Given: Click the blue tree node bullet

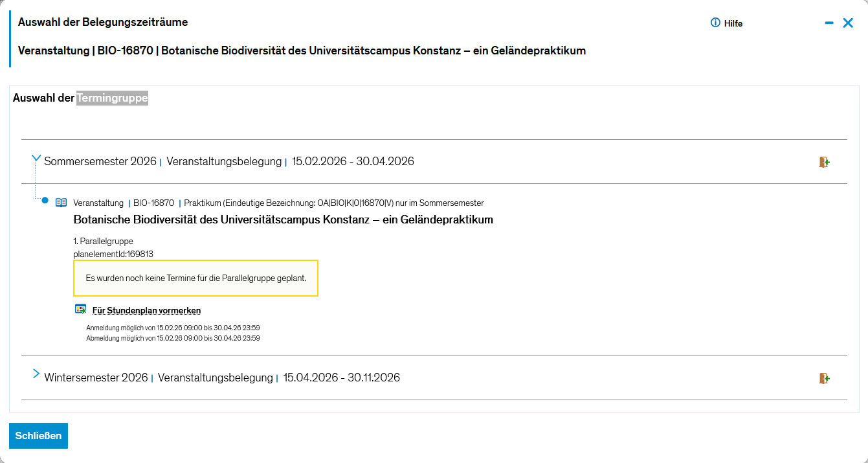Looking at the screenshot, I should pyautogui.click(x=45, y=201).
